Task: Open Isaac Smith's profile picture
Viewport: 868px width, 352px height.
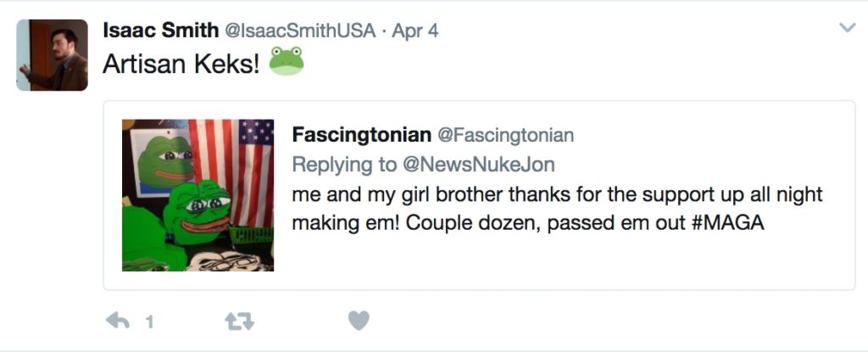Action: (x=52, y=55)
